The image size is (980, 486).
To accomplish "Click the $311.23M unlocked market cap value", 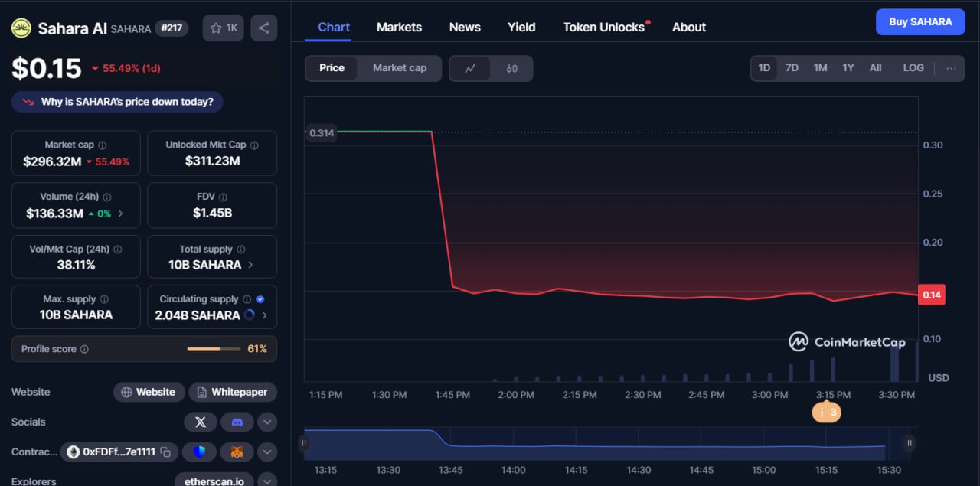I will (x=212, y=161).
